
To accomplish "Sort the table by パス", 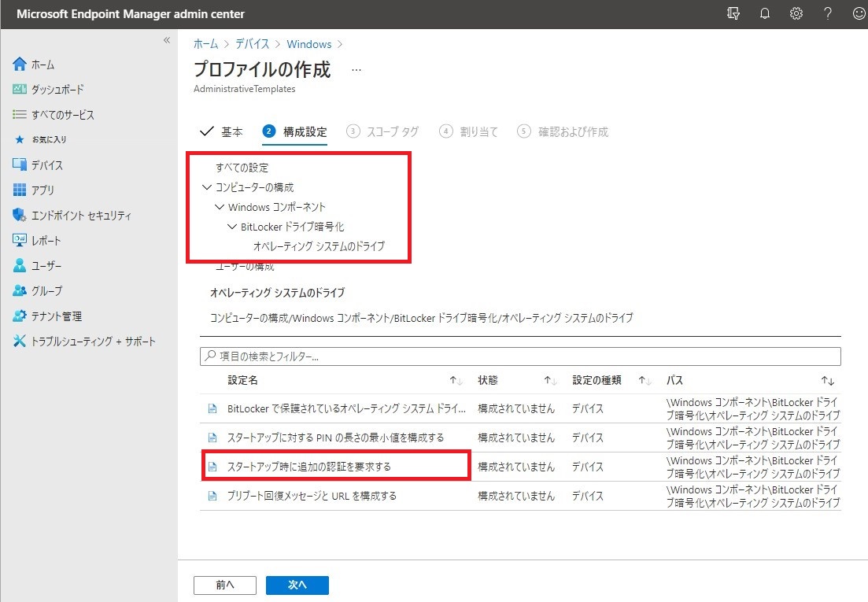I will coord(828,381).
